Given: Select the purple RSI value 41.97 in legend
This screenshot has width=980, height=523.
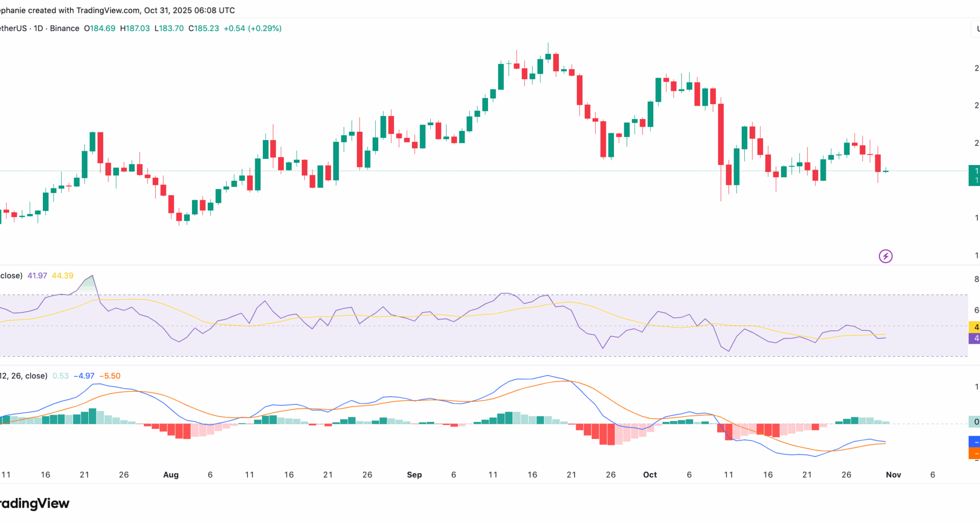Looking at the screenshot, I should pos(37,276).
